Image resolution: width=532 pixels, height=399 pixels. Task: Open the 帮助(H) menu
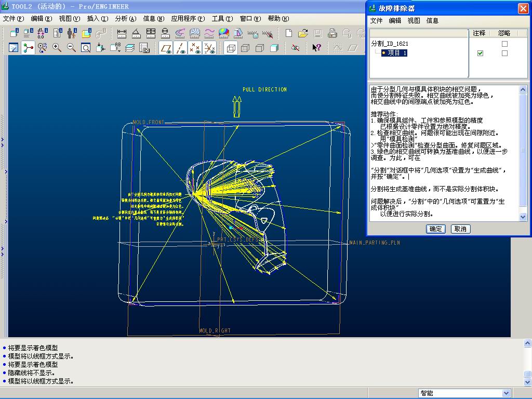click(278, 19)
